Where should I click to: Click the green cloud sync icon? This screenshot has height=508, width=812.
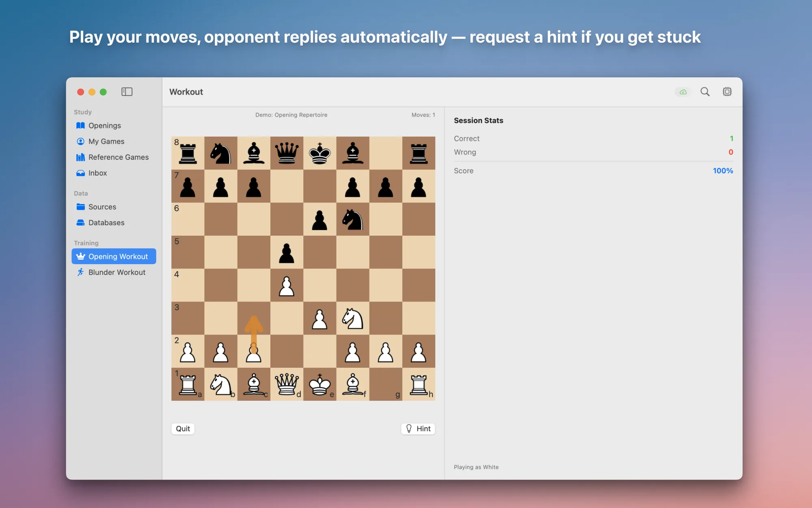pos(683,92)
